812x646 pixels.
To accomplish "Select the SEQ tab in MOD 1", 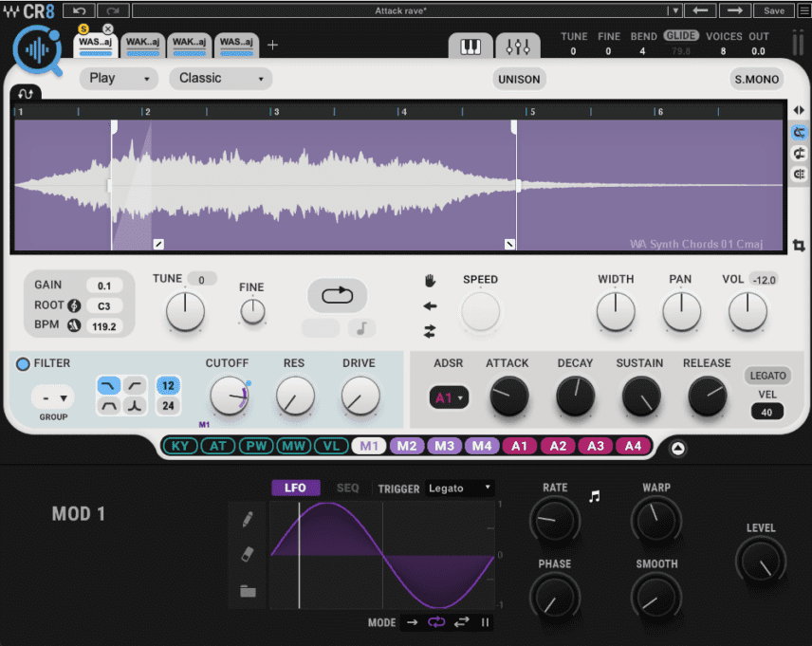I will pyautogui.click(x=347, y=488).
